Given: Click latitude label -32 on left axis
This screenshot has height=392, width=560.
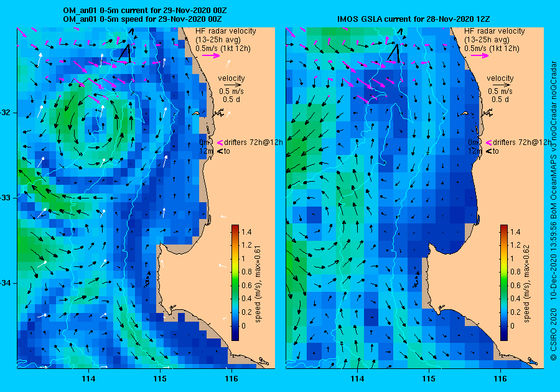Looking at the screenshot, I should (x=6, y=113).
